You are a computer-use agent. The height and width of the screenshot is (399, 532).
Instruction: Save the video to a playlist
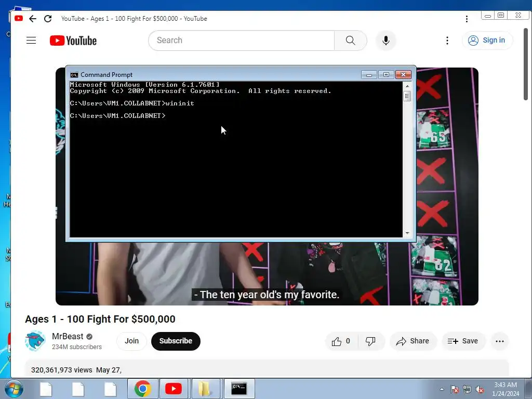click(x=463, y=341)
